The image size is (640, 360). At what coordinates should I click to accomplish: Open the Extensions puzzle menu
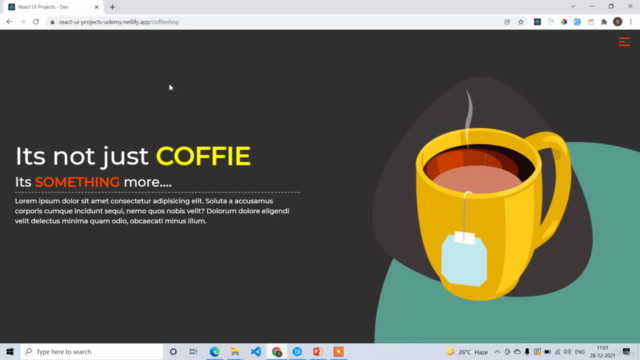[604, 22]
